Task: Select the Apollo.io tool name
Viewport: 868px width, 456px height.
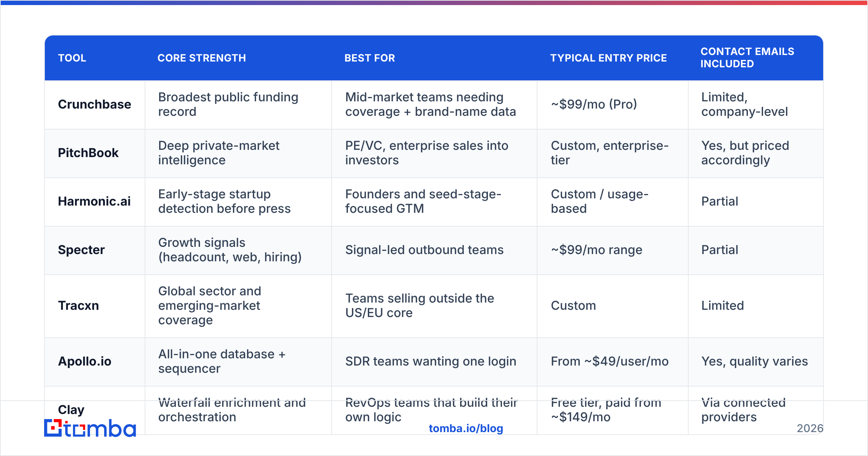Action: click(85, 361)
